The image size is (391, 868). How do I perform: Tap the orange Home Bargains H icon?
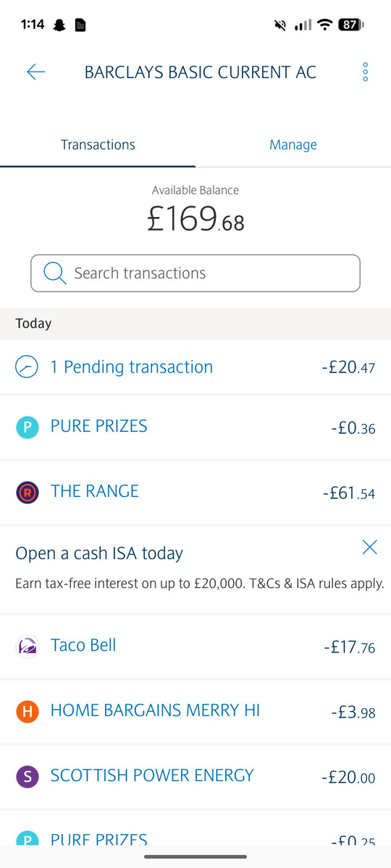27,712
